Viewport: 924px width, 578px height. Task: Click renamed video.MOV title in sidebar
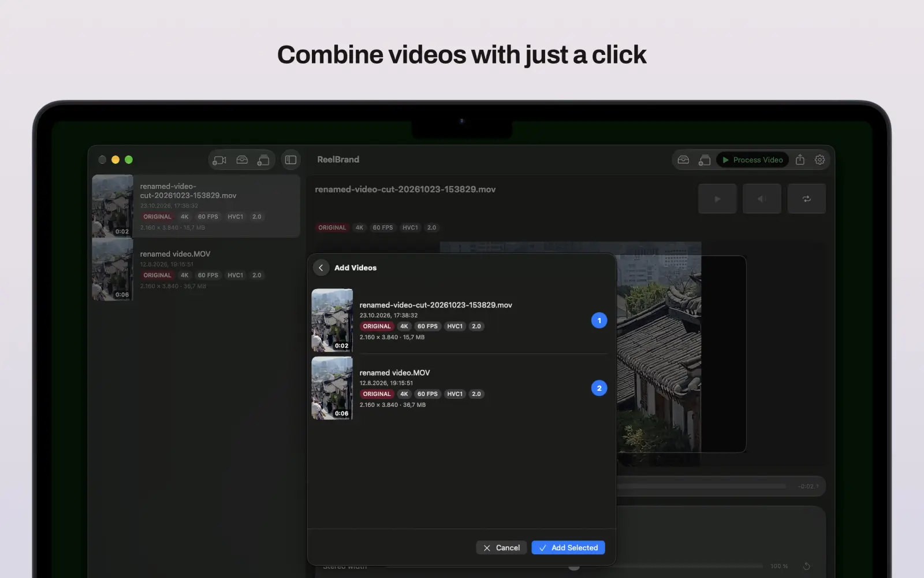pos(175,254)
